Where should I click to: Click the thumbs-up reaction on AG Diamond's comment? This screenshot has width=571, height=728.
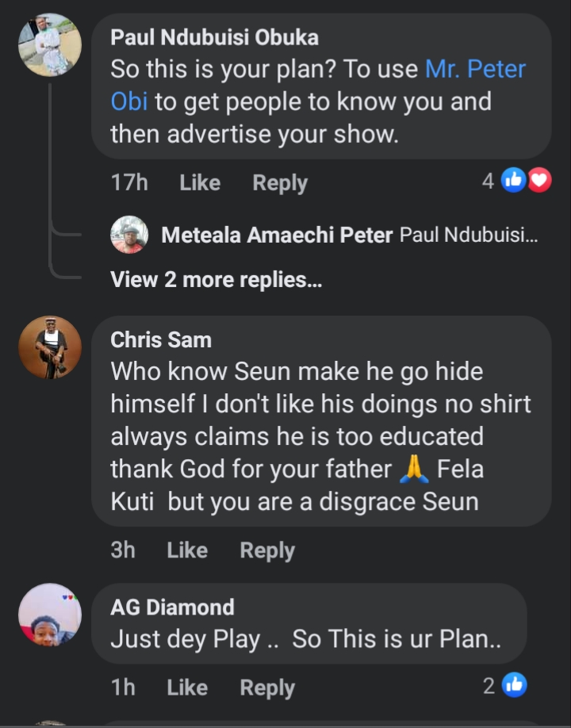(x=514, y=686)
